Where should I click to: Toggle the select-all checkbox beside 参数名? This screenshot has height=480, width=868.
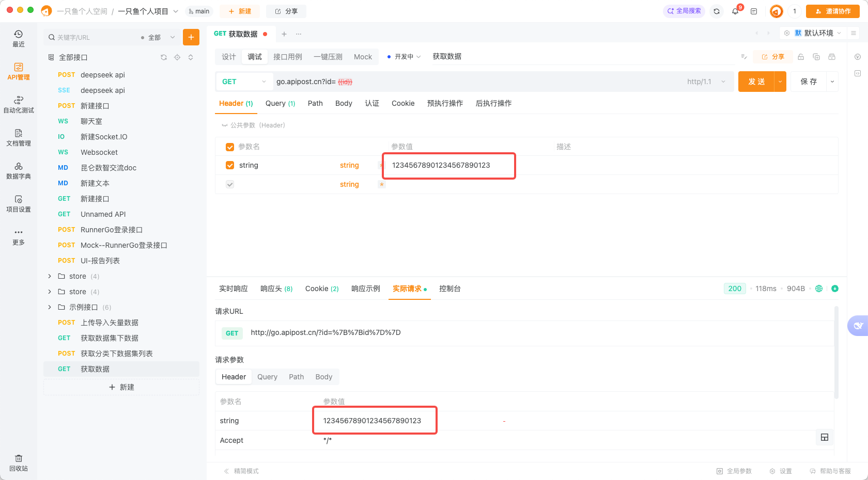[x=230, y=147]
